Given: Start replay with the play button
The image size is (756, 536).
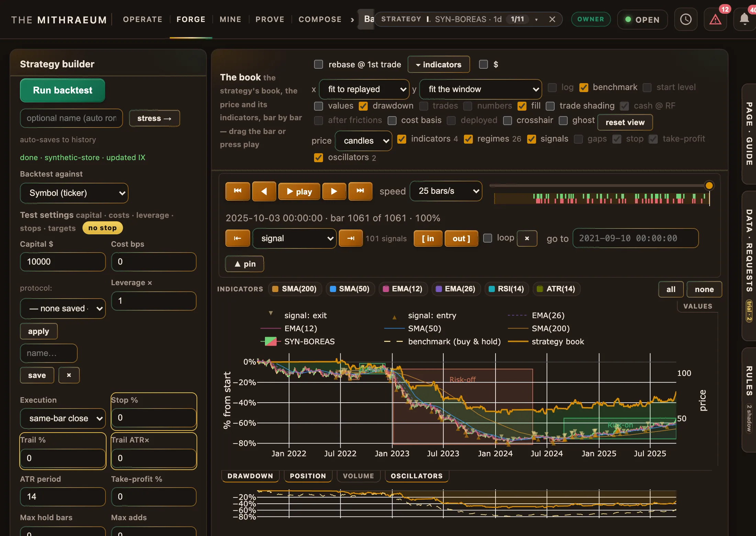Looking at the screenshot, I should (299, 191).
